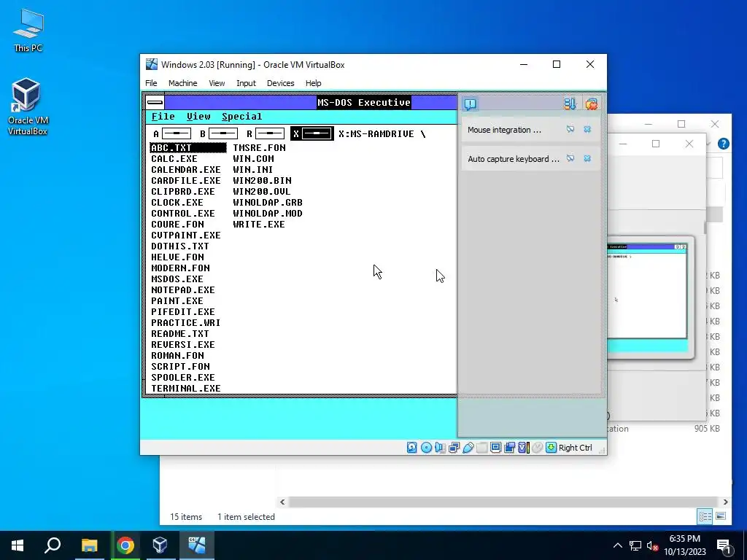Dismiss the Auto capture keyboard notification with X
The width and height of the screenshot is (747, 560).
click(587, 158)
